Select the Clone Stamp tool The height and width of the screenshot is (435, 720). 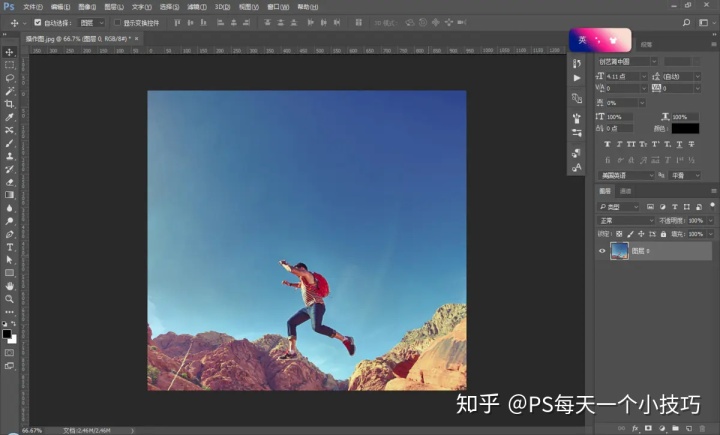click(9, 156)
